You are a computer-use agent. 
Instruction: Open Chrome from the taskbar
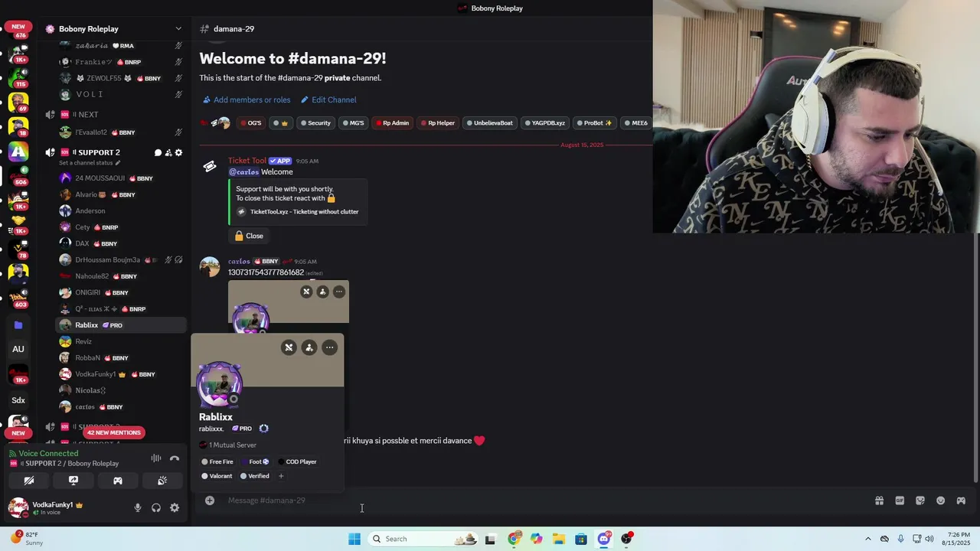[514, 539]
